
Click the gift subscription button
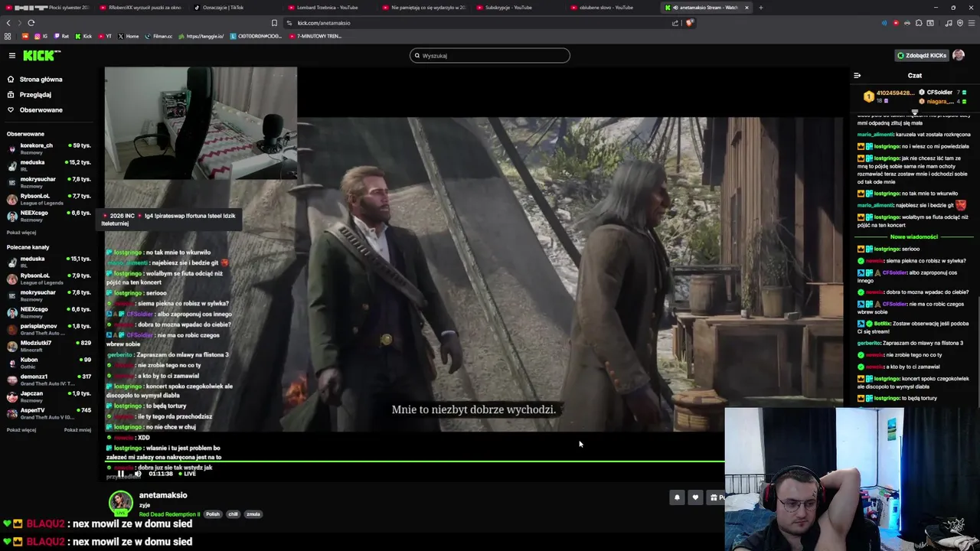pyautogui.click(x=716, y=498)
